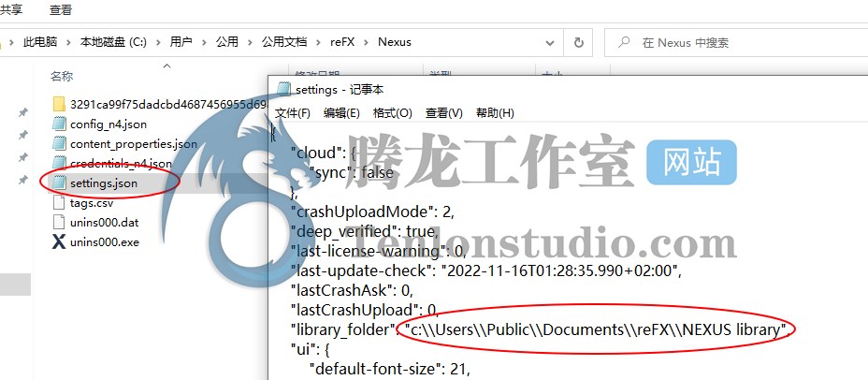Expand the address bar history dropdown

click(550, 43)
